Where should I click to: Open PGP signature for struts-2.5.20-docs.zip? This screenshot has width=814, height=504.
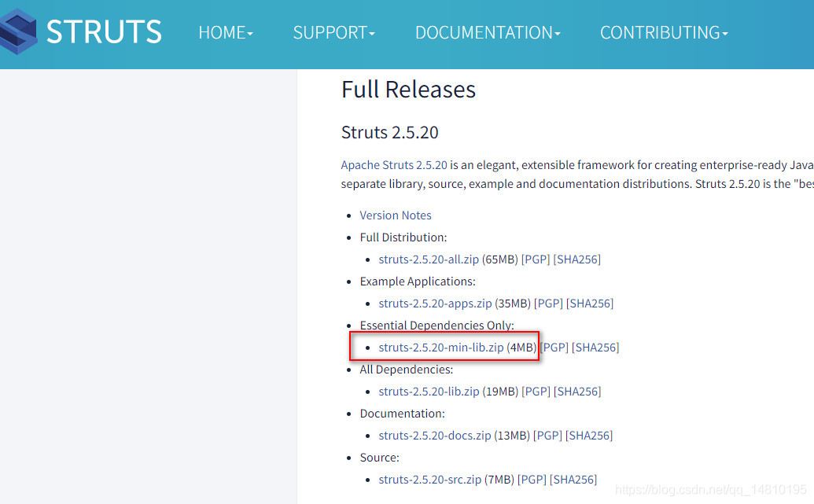click(x=547, y=436)
